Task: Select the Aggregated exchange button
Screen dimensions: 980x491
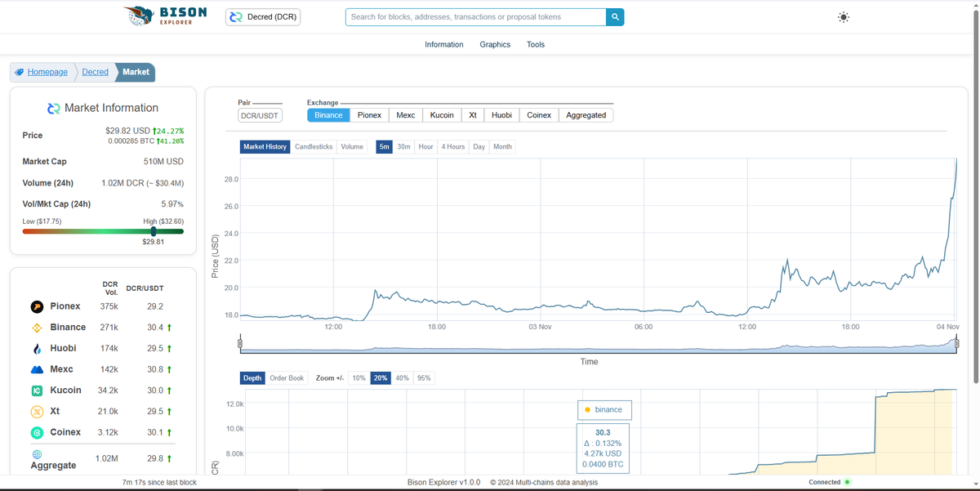Action: 586,115
